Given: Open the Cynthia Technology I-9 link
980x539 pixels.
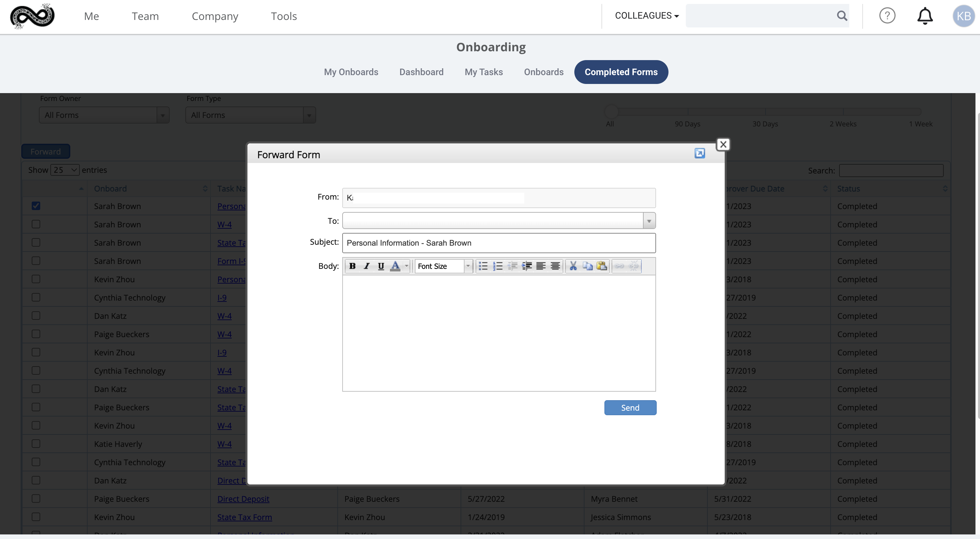Looking at the screenshot, I should pyautogui.click(x=222, y=298).
